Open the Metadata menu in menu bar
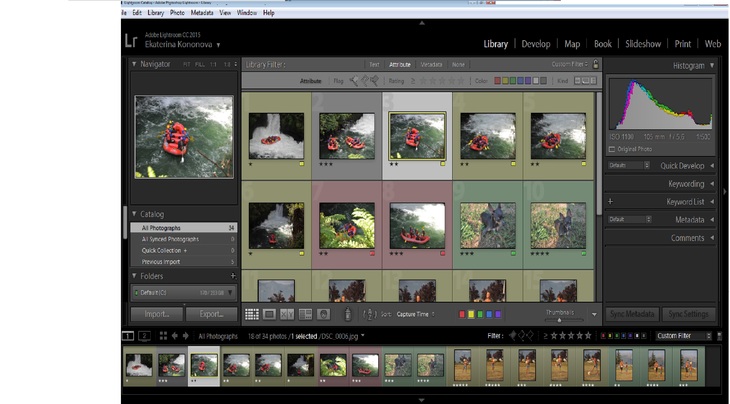 202,13
